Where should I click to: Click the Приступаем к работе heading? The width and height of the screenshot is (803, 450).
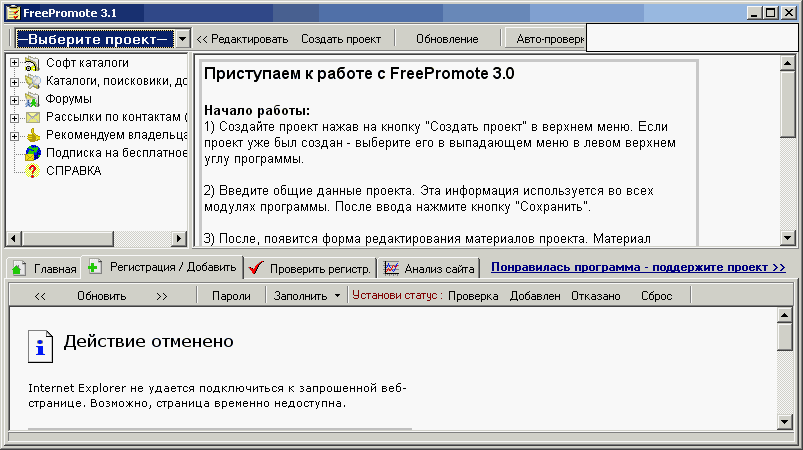click(359, 74)
